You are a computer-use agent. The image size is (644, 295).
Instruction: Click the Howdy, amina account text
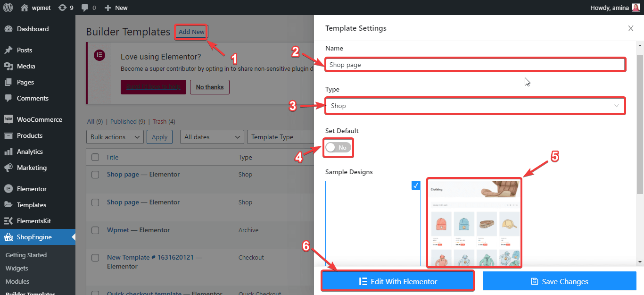tap(609, 8)
